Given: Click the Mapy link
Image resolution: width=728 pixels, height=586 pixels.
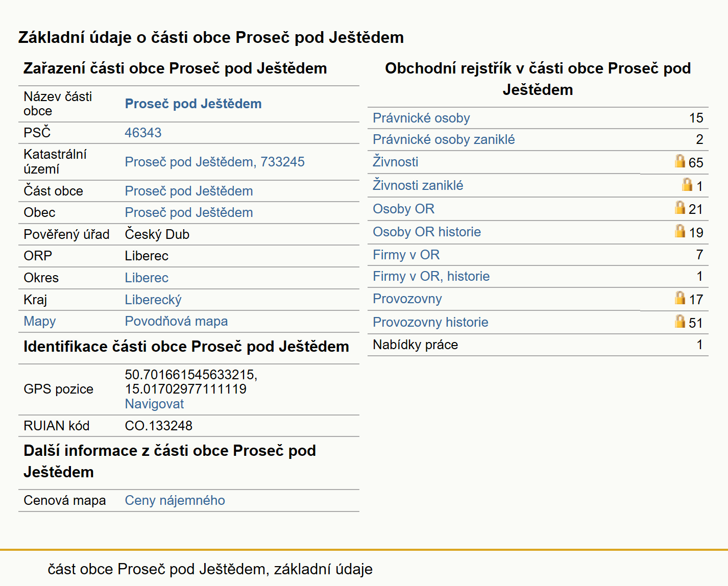Looking at the screenshot, I should click(x=40, y=321).
